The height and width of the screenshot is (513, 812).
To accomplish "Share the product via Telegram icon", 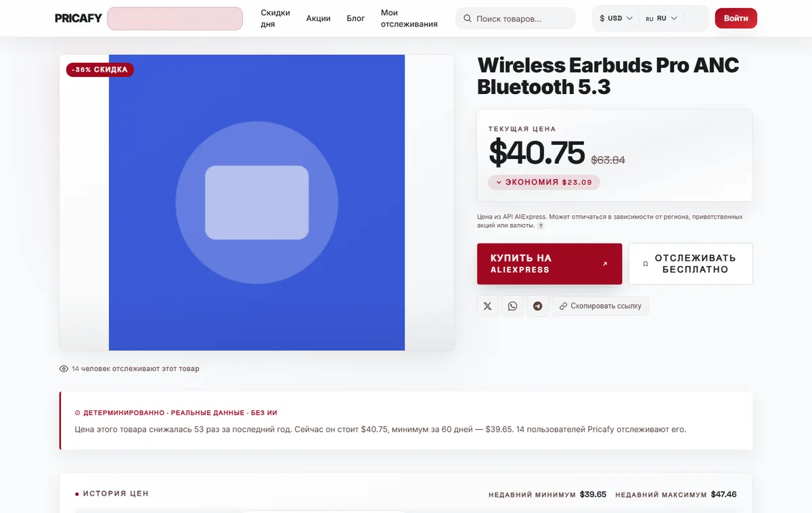I will tap(537, 306).
